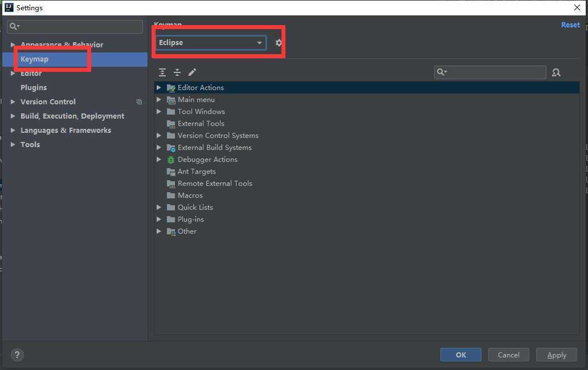Expand the Quick Lists node
Image resolution: width=588 pixels, height=370 pixels.
pos(158,207)
